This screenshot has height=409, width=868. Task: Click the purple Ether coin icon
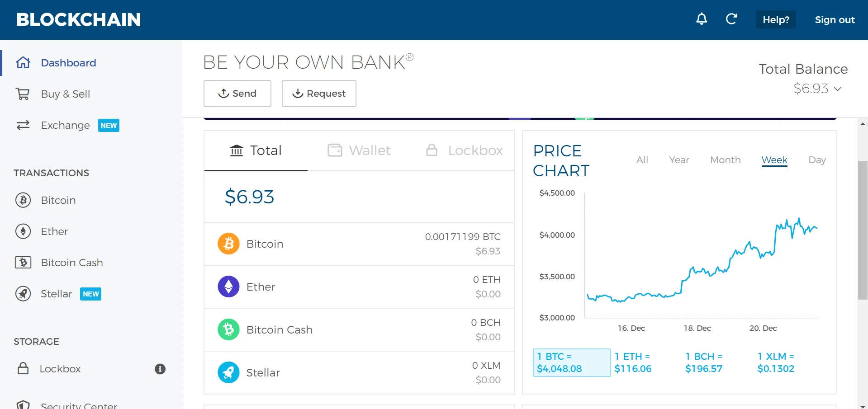click(228, 287)
